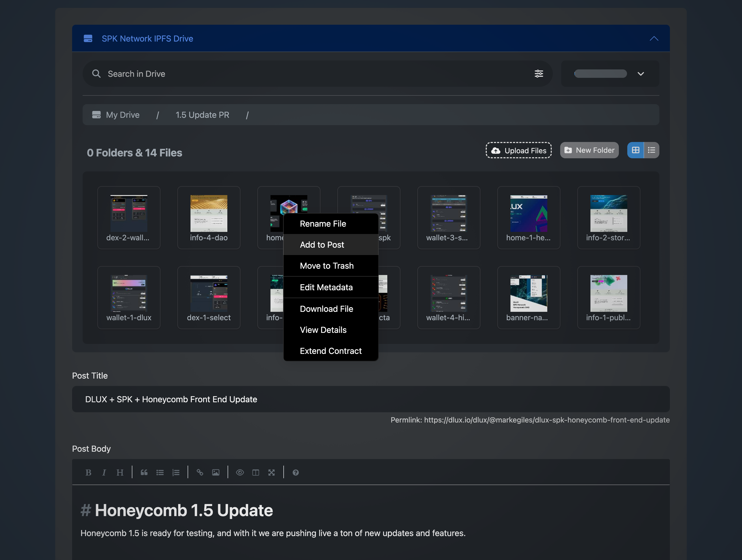742x560 pixels.
Task: Choose Add to Post menu entry
Action: pyautogui.click(x=331, y=245)
